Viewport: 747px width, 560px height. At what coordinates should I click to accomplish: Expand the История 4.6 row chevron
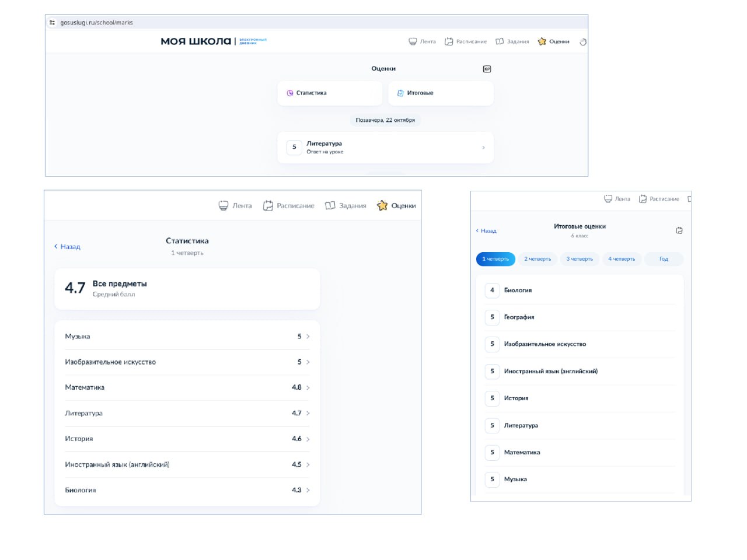(x=308, y=439)
